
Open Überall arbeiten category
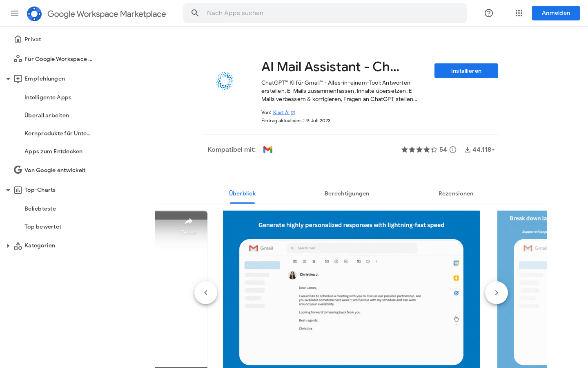[47, 115]
